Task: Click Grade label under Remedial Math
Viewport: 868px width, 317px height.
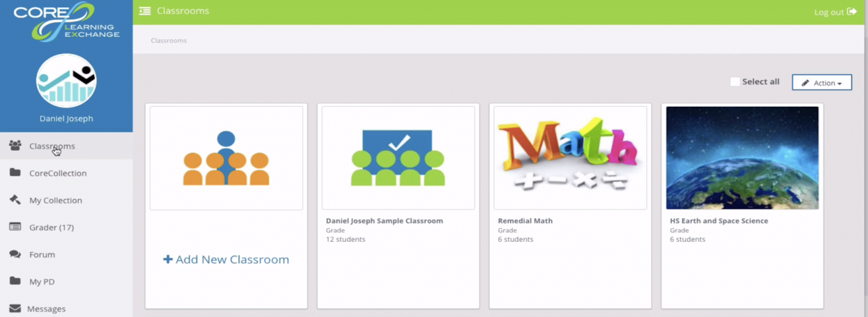Action: click(507, 230)
